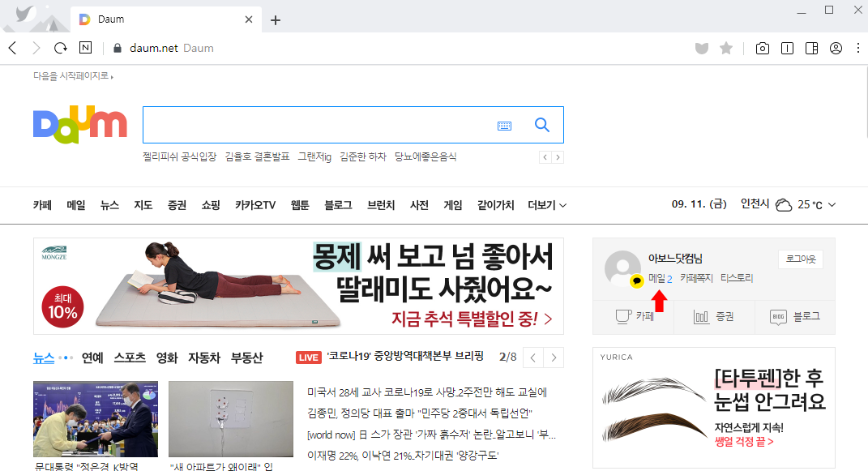Open 티스토리 link
Image resolution: width=868 pixels, height=471 pixels.
[737, 278]
